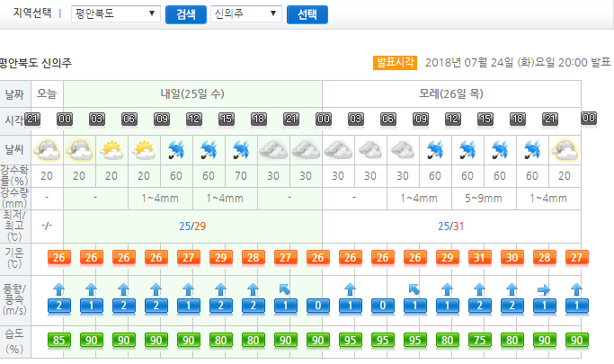
Task: Click the 5~9mm precipitation amount cell
Action: [482, 197]
